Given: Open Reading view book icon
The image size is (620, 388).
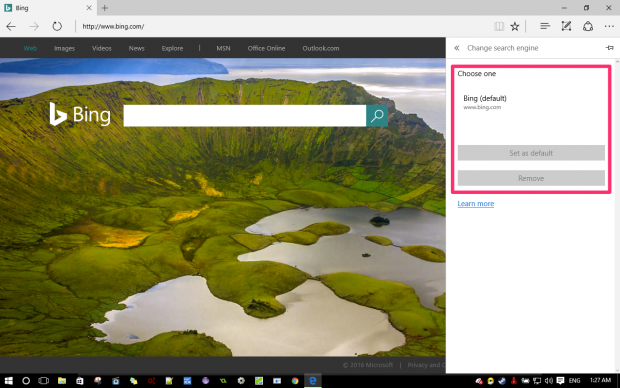Looking at the screenshot, I should 499,26.
